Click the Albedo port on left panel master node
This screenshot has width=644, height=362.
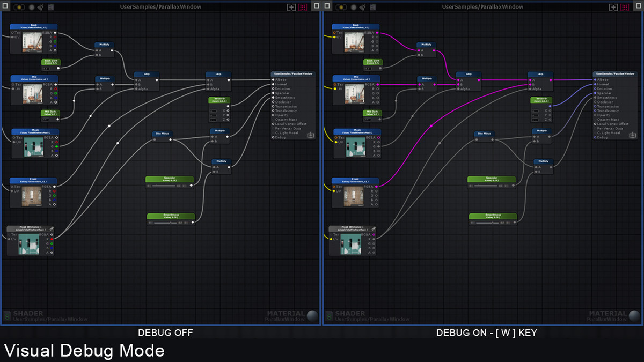pyautogui.click(x=274, y=80)
